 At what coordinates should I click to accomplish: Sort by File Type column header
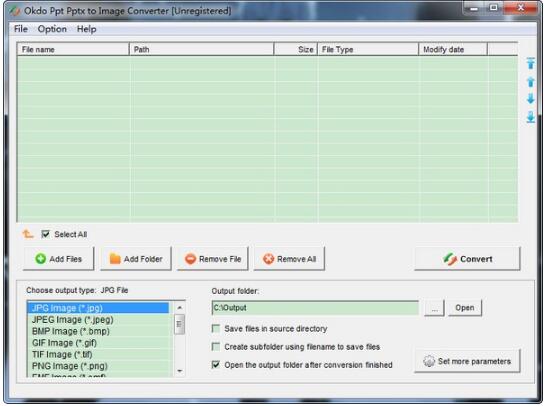point(368,49)
